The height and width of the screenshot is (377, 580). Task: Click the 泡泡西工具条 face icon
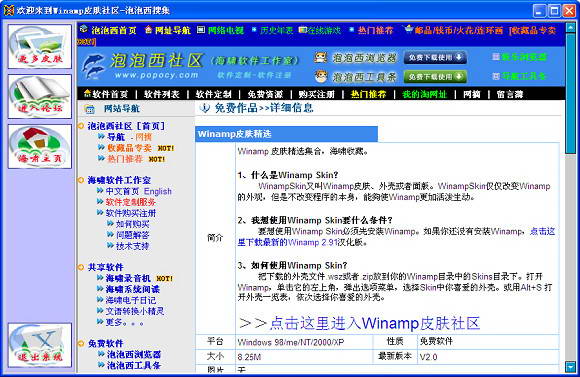(321, 76)
